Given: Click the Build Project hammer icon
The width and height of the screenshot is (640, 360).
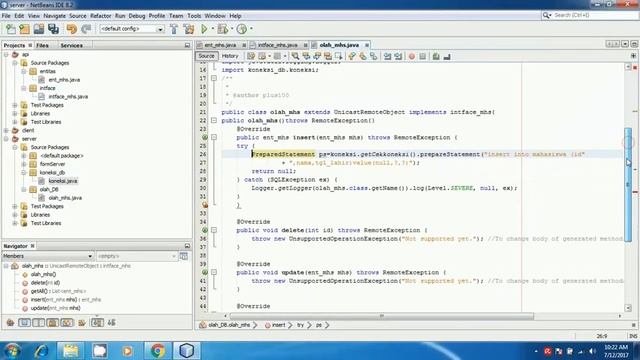Looking at the screenshot, I should [x=174, y=29].
